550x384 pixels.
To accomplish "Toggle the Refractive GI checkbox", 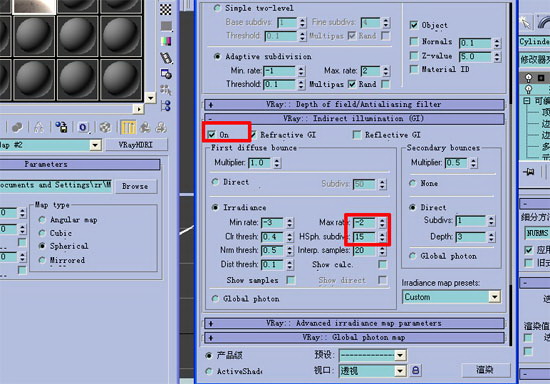I will point(253,134).
